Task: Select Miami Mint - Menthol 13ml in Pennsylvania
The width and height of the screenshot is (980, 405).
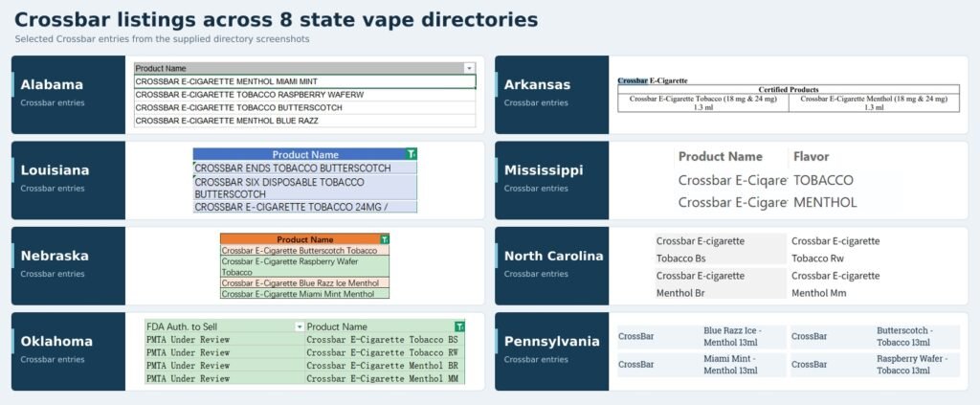Action: click(x=732, y=365)
